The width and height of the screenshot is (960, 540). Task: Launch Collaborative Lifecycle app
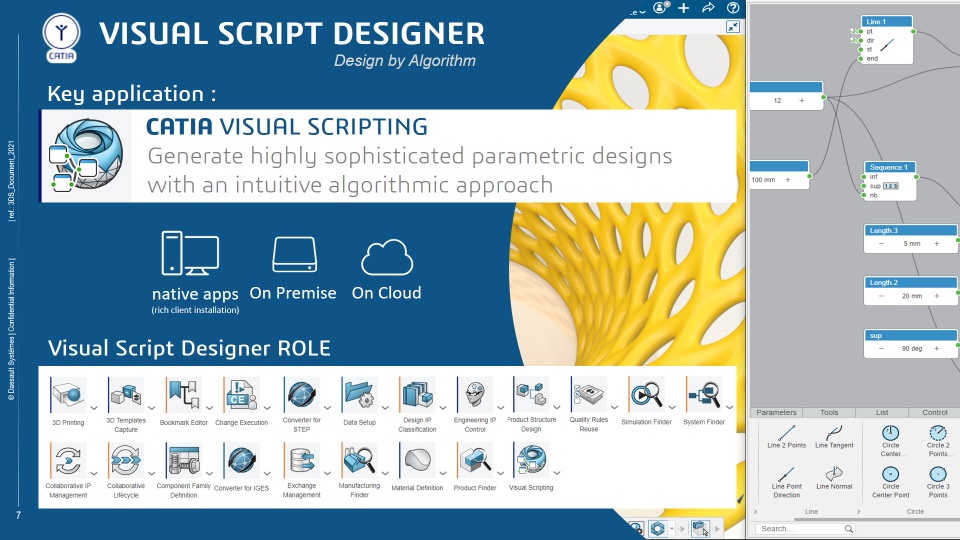(126, 460)
